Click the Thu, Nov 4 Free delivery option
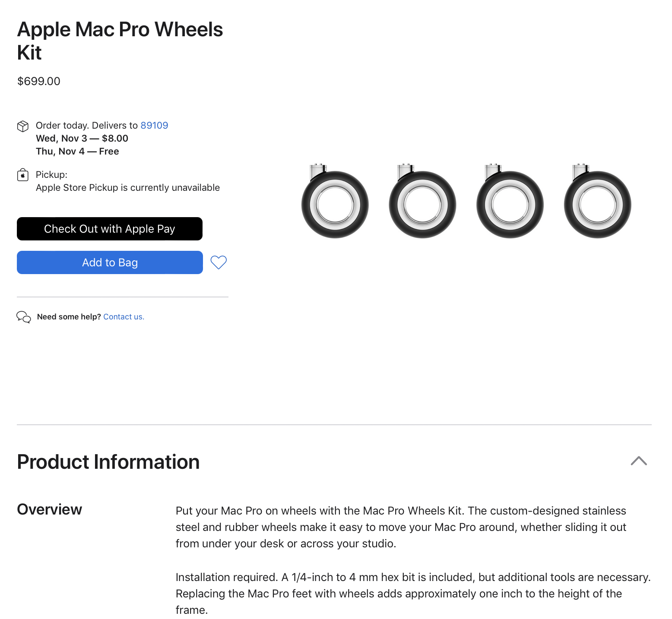Screen dimensions: 672x619 [77, 152]
